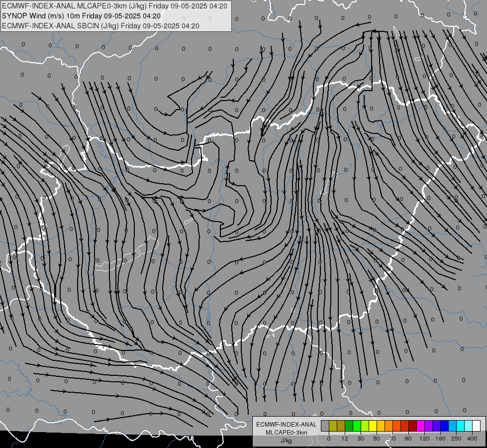Select the olive-yellow legend swatch
The width and height of the screenshot is (487, 448).
click(333, 426)
